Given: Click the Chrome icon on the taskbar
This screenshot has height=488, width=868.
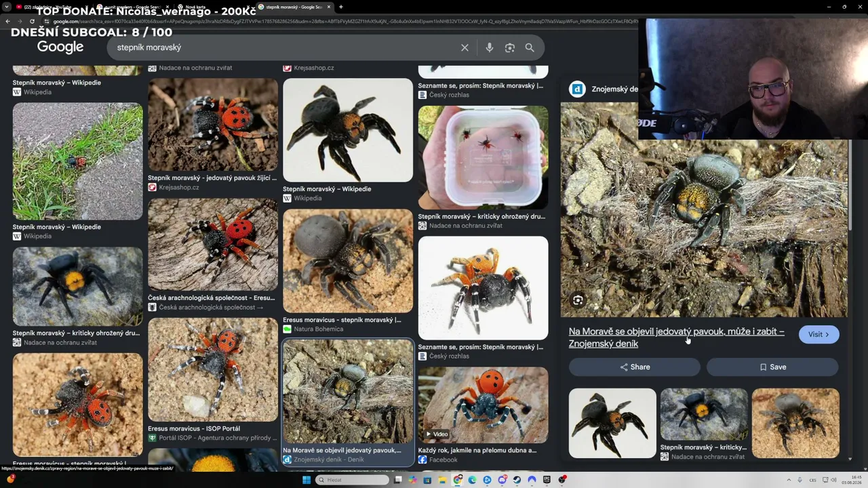Looking at the screenshot, I should pyautogui.click(x=458, y=480).
